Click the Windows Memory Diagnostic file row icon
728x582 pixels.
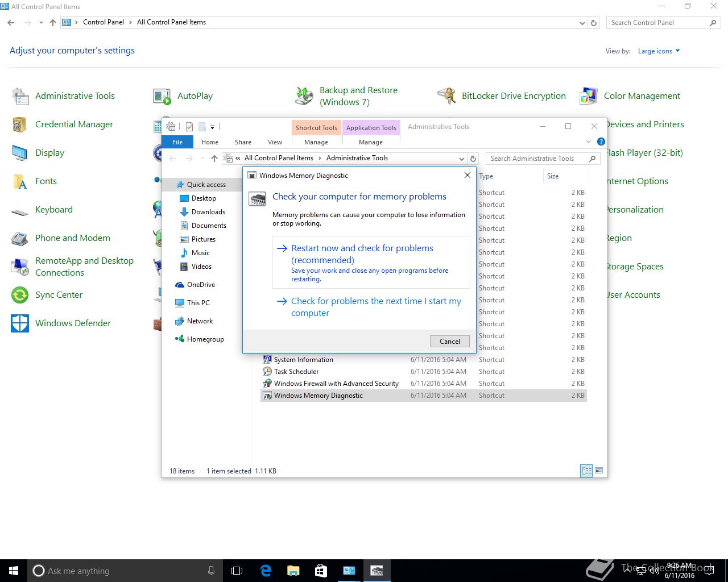click(x=267, y=395)
